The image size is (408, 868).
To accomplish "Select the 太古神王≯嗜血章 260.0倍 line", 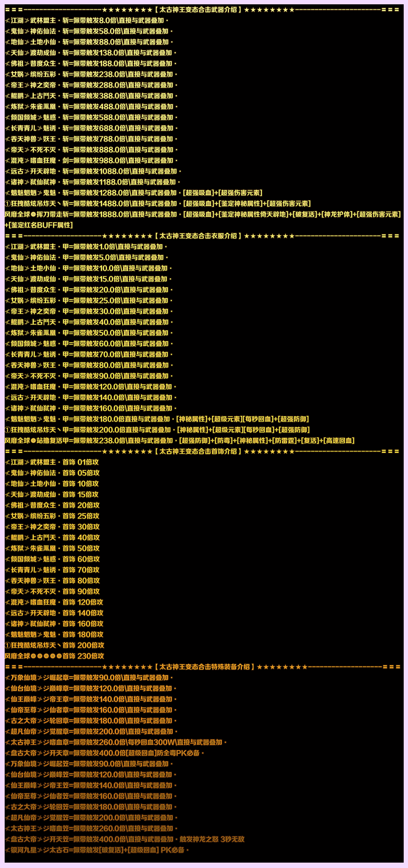I will tap(116, 742).
